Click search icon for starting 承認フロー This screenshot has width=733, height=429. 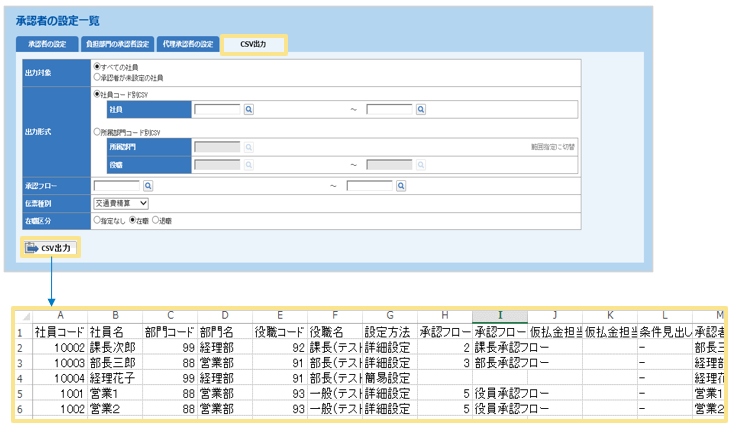tap(147, 185)
